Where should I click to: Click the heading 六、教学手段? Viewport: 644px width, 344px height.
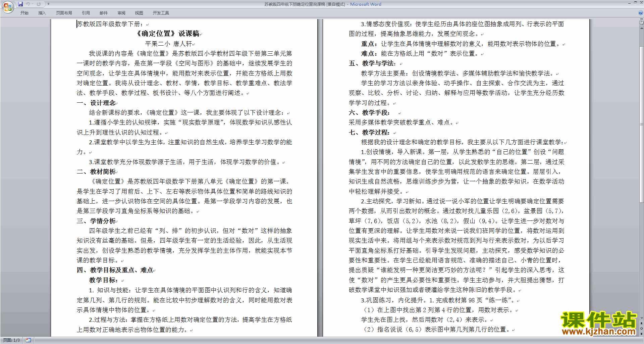point(369,113)
